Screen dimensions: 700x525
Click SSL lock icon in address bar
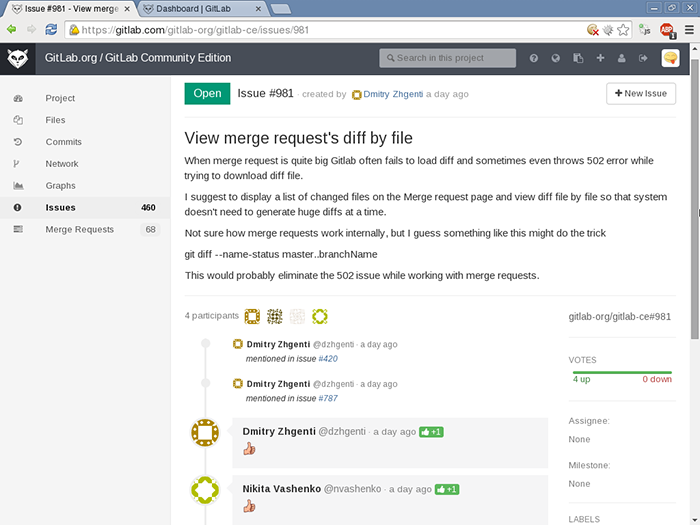tap(74, 30)
